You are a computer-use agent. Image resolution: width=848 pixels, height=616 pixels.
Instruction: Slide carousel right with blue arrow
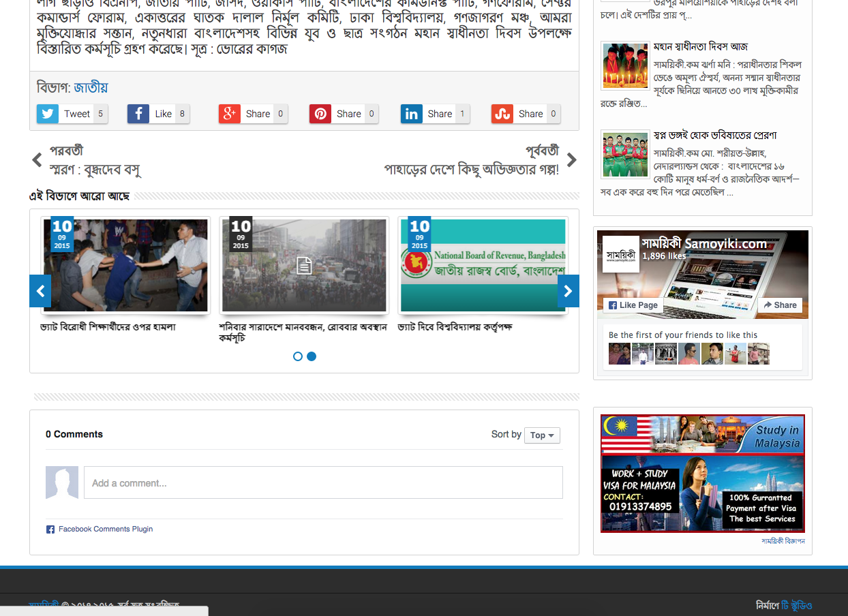pos(569,291)
